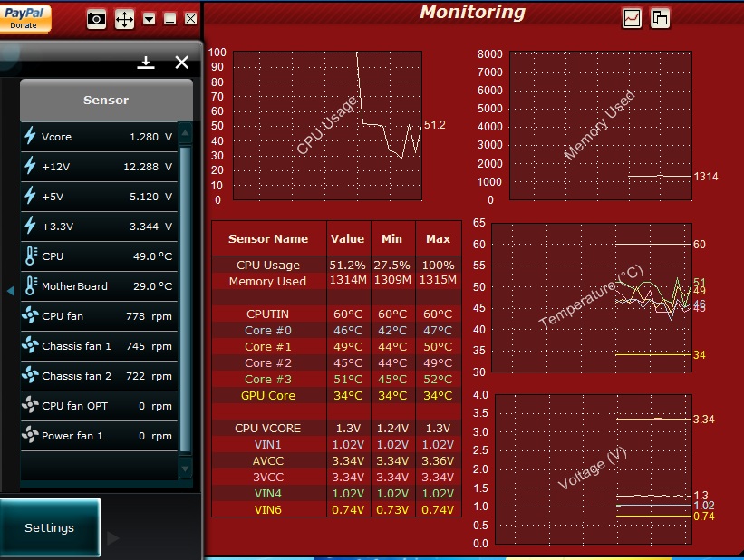This screenshot has width=744, height=560.
Task: Click the four-arrow move window icon
Action: click(x=124, y=19)
